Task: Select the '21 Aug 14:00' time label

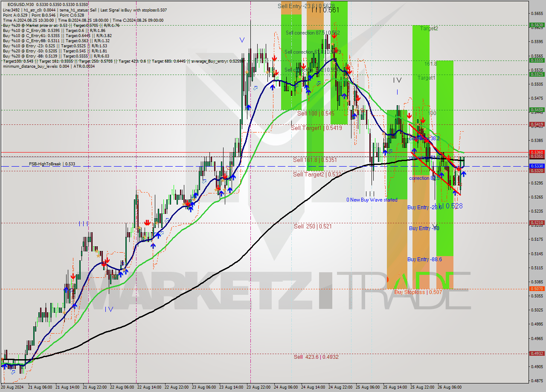Action: pyautogui.click(x=67, y=387)
